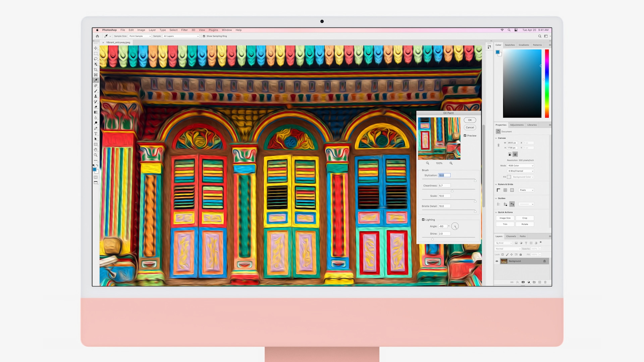Select the Hand tool

[96, 150]
